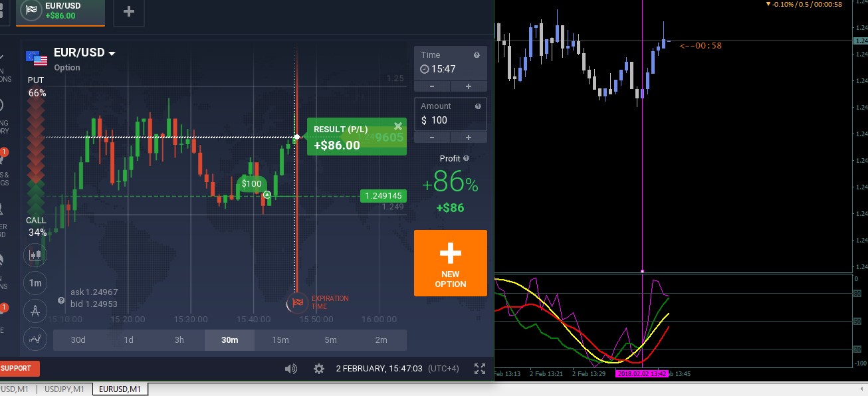This screenshot has width=868, height=396.
Task: Decrease the amount with minus button
Action: click(x=432, y=138)
